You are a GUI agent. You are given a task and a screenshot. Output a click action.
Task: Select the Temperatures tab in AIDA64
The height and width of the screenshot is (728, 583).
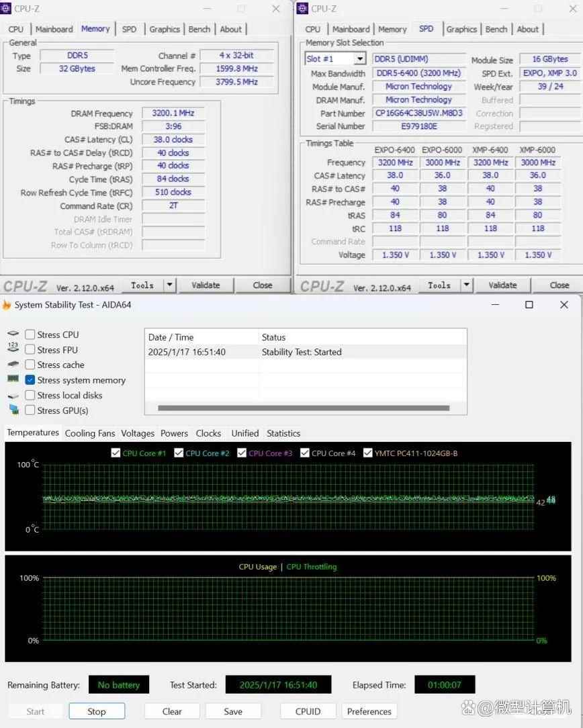pos(32,433)
